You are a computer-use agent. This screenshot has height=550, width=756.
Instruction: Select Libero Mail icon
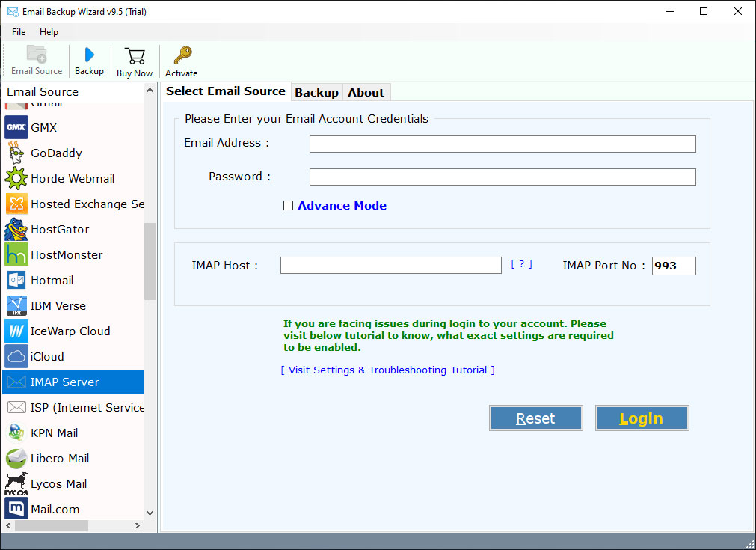coord(16,458)
